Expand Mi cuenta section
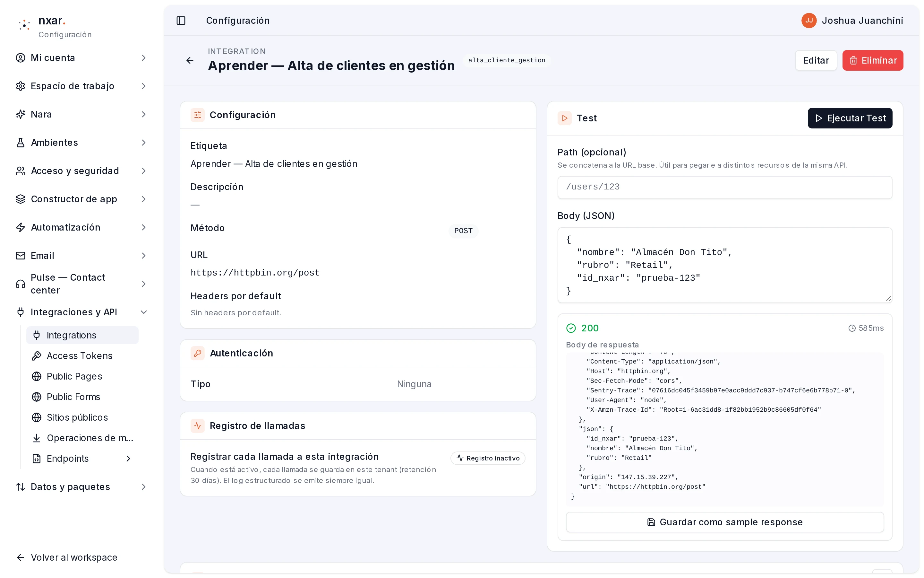 point(82,58)
